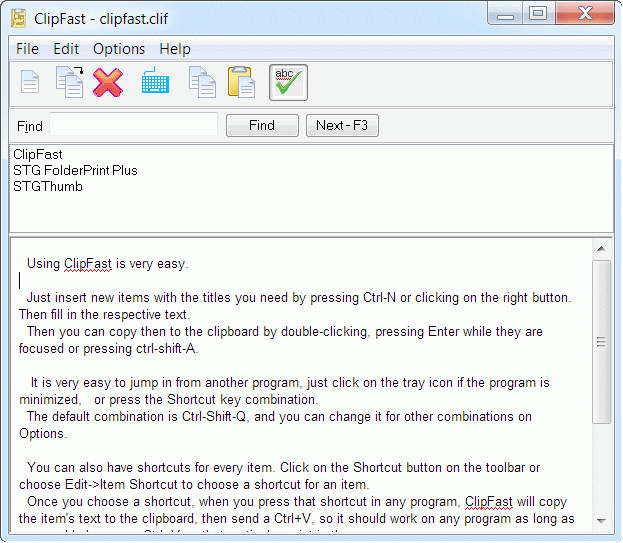
Task: Open the File menu
Action: point(27,49)
